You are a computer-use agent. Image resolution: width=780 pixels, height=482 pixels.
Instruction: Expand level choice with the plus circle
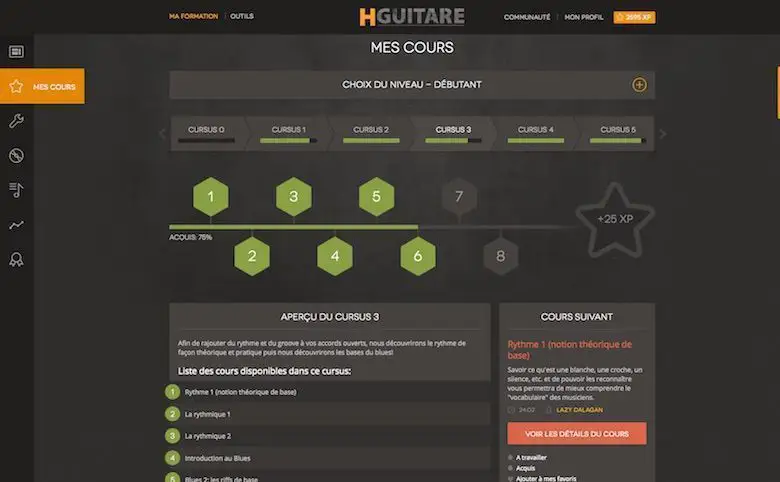[x=639, y=85]
